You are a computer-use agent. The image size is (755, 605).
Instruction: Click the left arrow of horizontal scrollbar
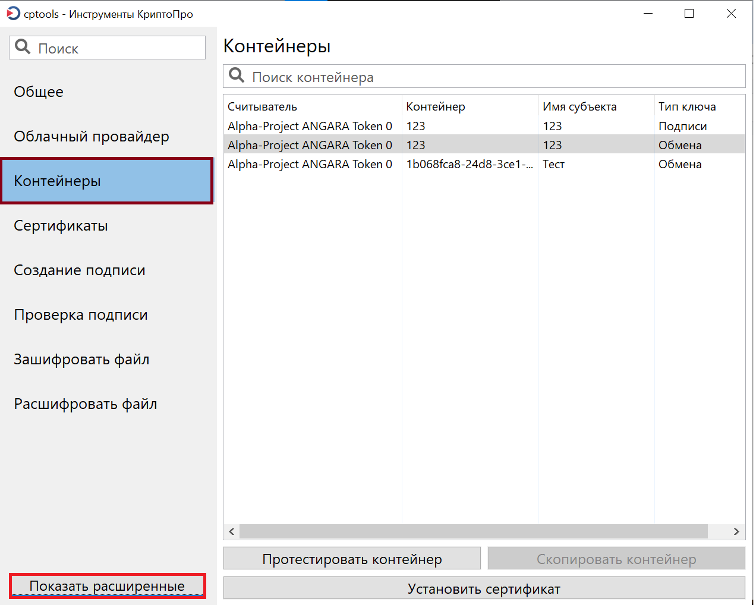point(232,531)
